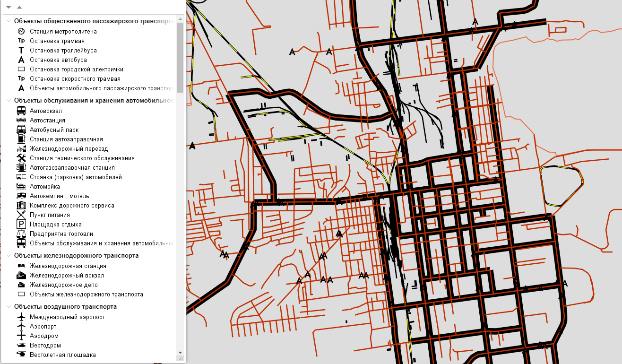Select the Автокемпинг, мотель legend label
Viewport: 622px width, 364px height.
[60, 196]
